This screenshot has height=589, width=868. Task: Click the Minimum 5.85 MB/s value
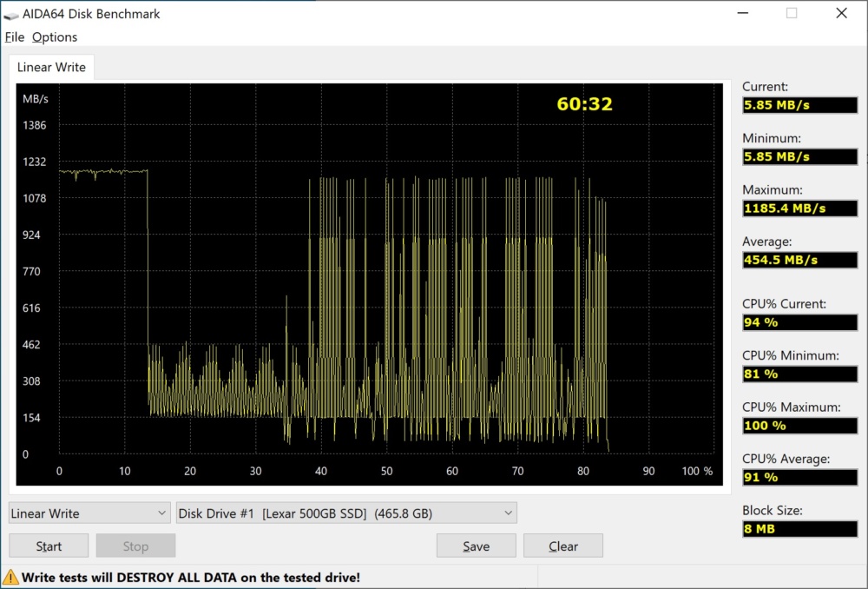(799, 156)
